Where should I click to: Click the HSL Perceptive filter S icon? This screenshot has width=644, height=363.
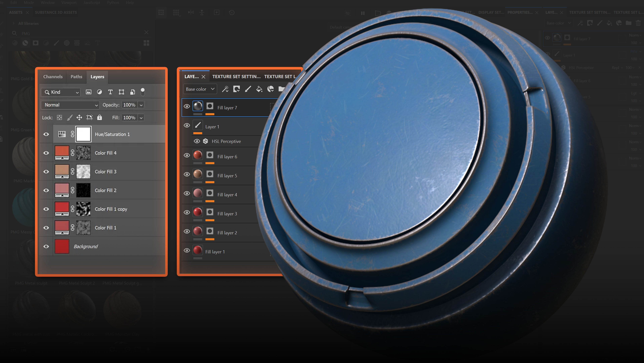[206, 141]
